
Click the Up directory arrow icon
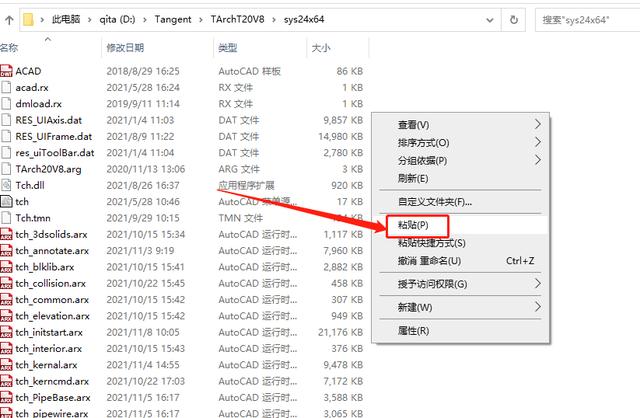[9, 20]
